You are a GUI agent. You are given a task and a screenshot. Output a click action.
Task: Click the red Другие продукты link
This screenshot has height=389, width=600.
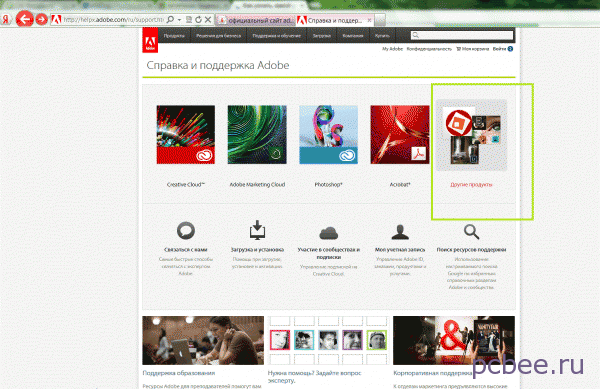tap(471, 184)
